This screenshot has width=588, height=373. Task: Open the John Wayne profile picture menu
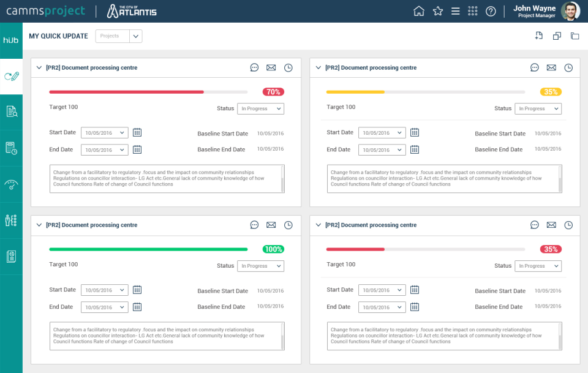click(570, 11)
